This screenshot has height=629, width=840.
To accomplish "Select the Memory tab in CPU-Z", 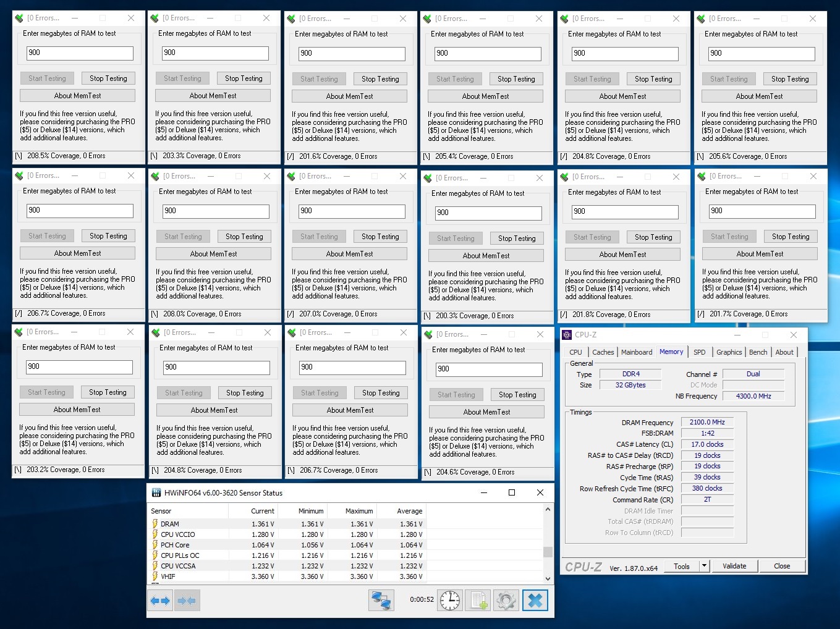I will (671, 352).
